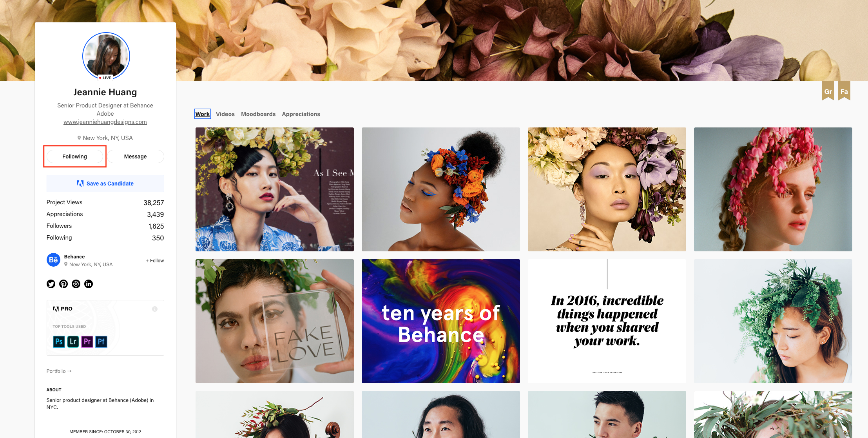Viewport: 868px width, 438px height.
Task: Click the PRO card info icon
Action: 155,309
